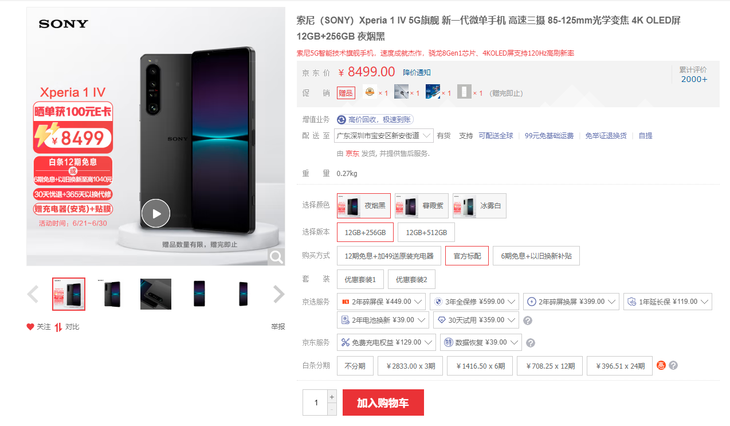
Task: Click the heart 关注 favorite icon
Action: click(x=30, y=327)
